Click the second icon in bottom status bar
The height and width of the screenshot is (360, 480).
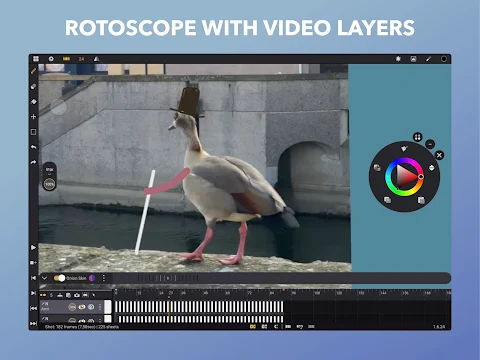(264, 327)
